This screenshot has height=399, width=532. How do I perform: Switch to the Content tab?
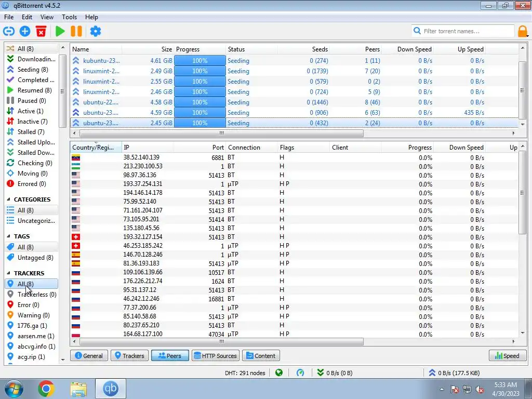pos(261,355)
